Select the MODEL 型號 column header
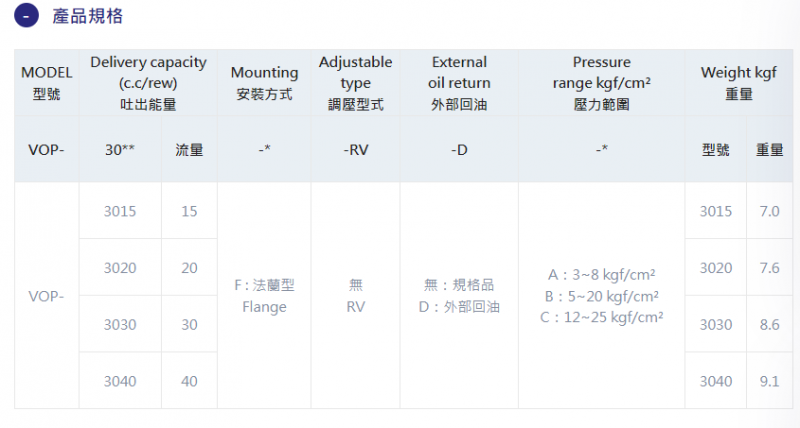This screenshot has height=428, width=800. pos(46,83)
